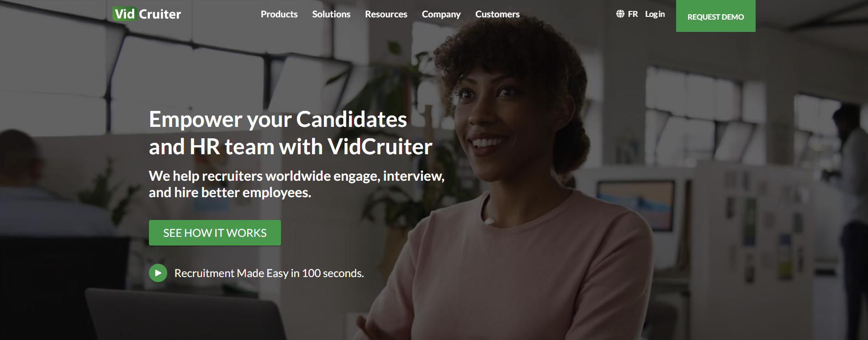868x340 pixels.
Task: Click the green Vid logo badge
Action: [x=125, y=14]
